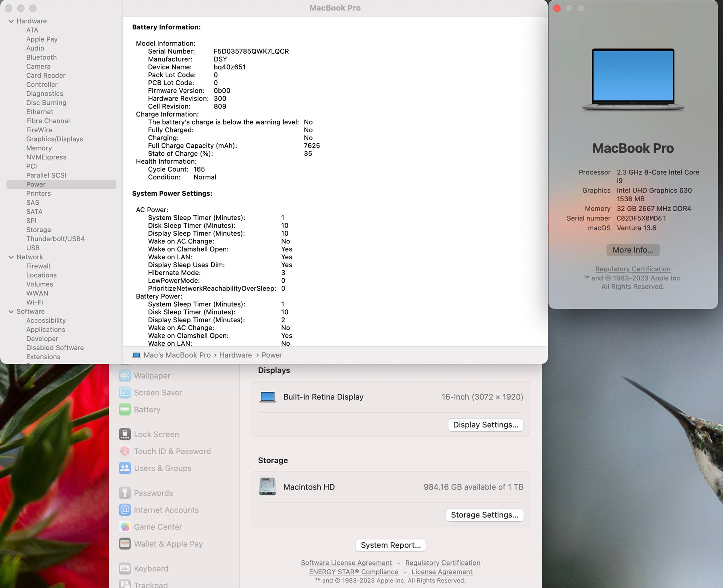This screenshot has width=723, height=588.
Task: Open Display Settings
Action: (485, 424)
